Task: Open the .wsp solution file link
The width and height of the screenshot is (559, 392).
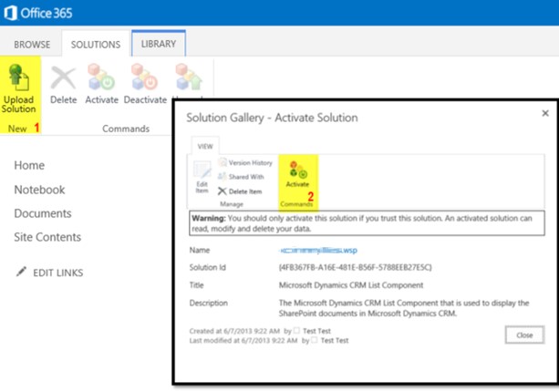Action: [x=318, y=251]
